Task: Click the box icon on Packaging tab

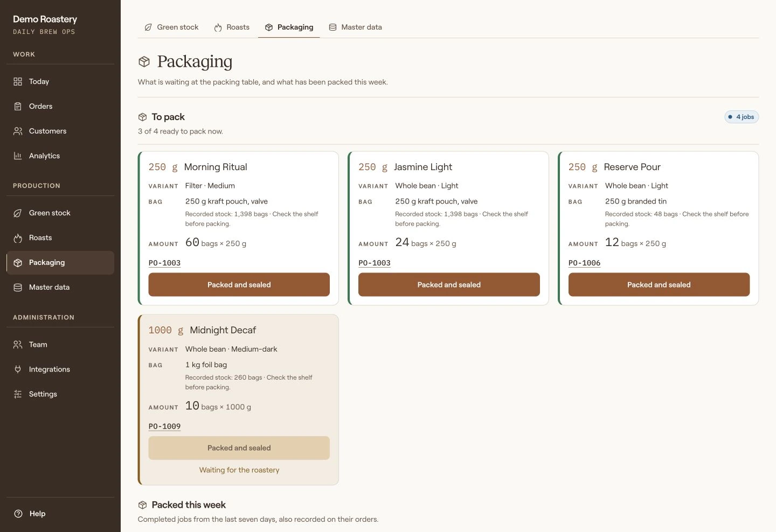Action: click(x=268, y=27)
